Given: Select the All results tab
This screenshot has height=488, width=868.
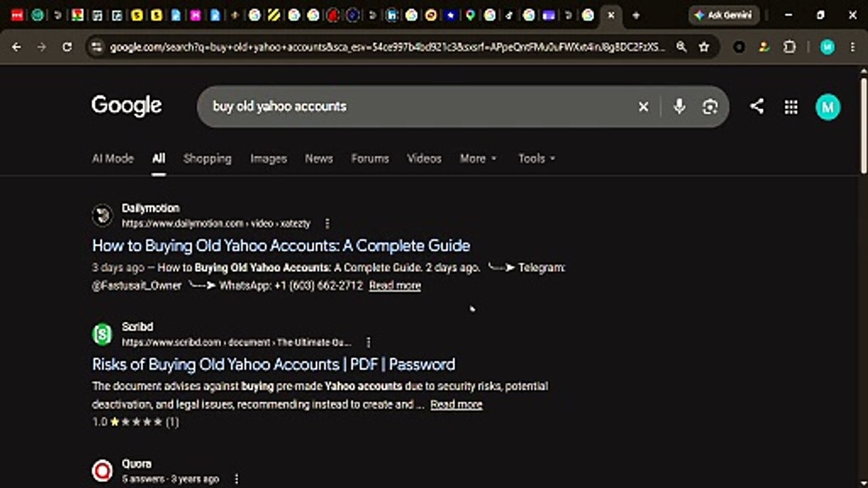Looking at the screenshot, I should coord(159,159).
